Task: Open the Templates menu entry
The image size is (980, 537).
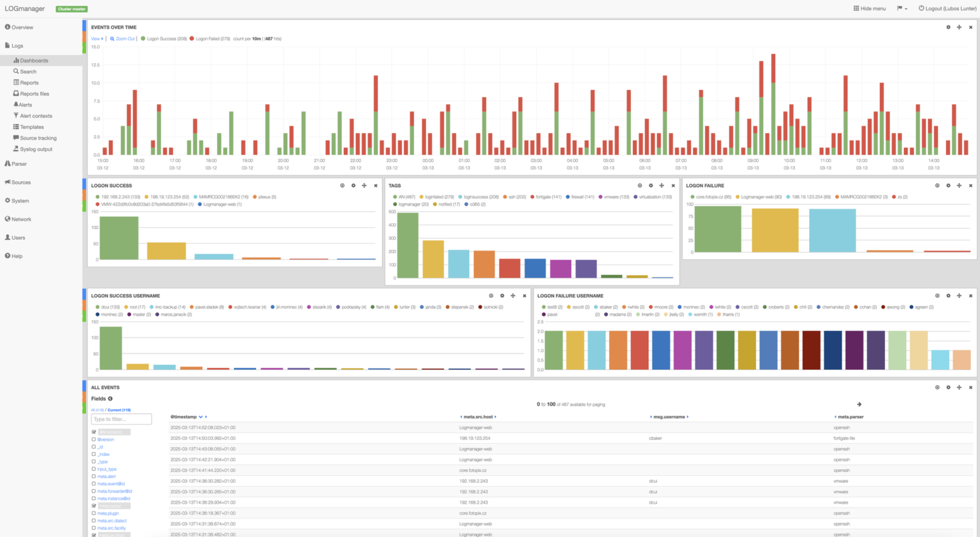Action: (30, 126)
